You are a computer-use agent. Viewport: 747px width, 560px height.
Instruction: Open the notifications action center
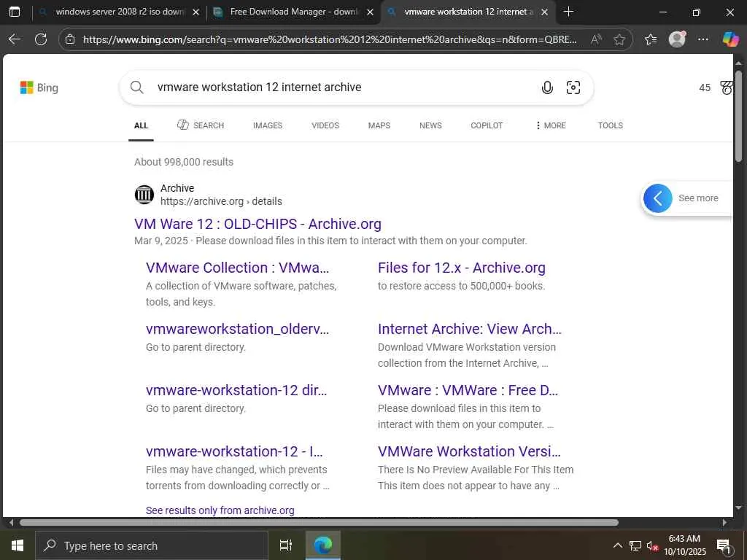pyautogui.click(x=723, y=545)
